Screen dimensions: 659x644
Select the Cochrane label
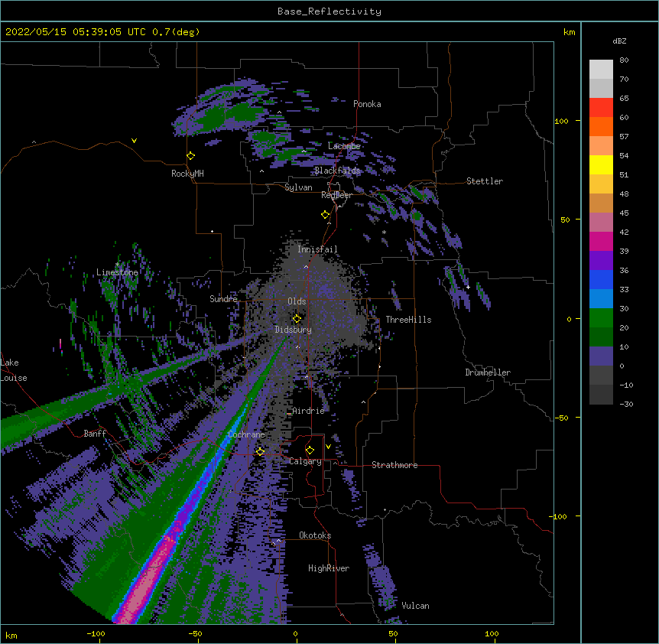coord(246,434)
